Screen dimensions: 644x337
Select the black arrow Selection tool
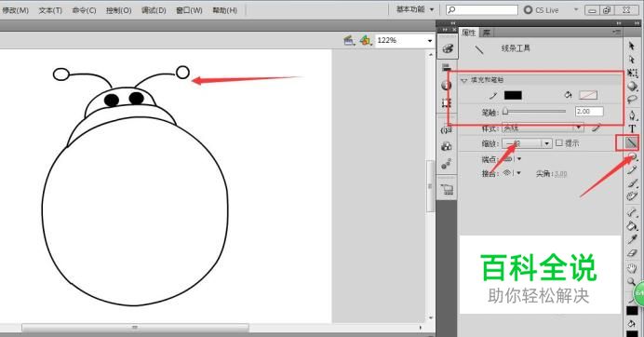click(x=632, y=46)
